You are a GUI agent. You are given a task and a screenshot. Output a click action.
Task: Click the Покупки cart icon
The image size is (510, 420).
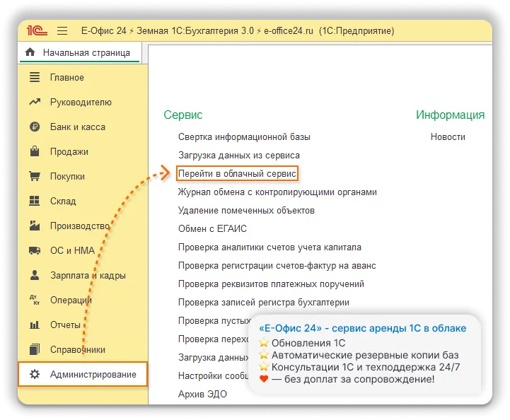pyautogui.click(x=34, y=177)
